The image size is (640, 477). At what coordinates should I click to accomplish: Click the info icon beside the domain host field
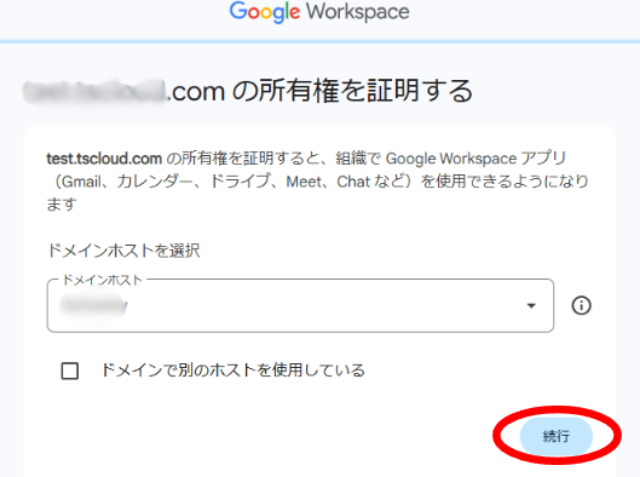(581, 306)
